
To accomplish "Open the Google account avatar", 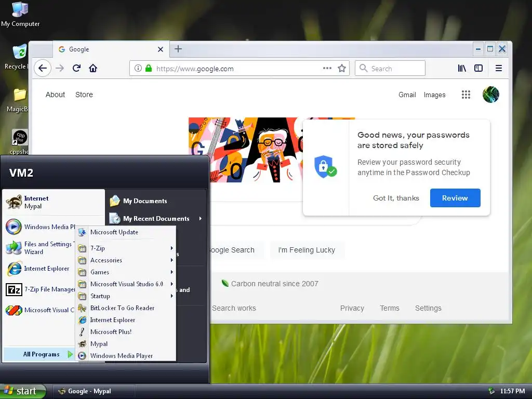I will pyautogui.click(x=490, y=95).
